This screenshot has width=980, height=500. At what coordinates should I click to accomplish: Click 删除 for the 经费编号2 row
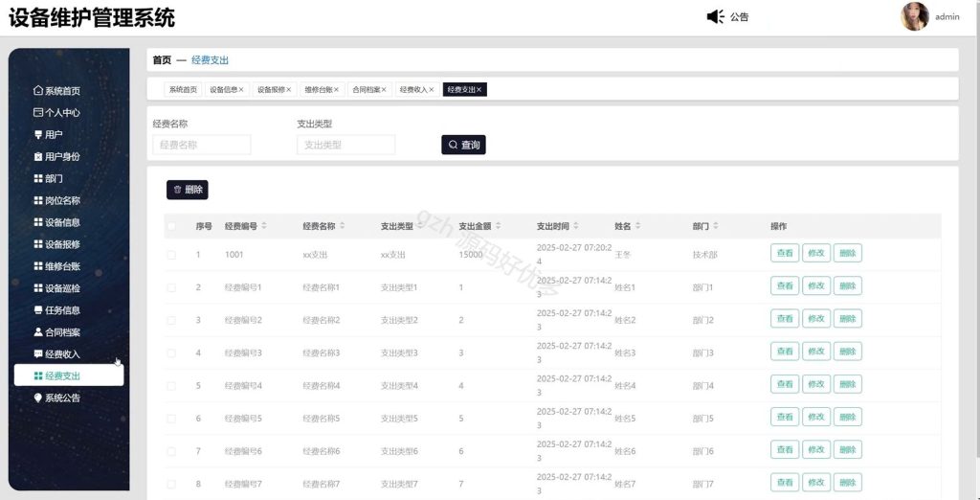click(848, 319)
